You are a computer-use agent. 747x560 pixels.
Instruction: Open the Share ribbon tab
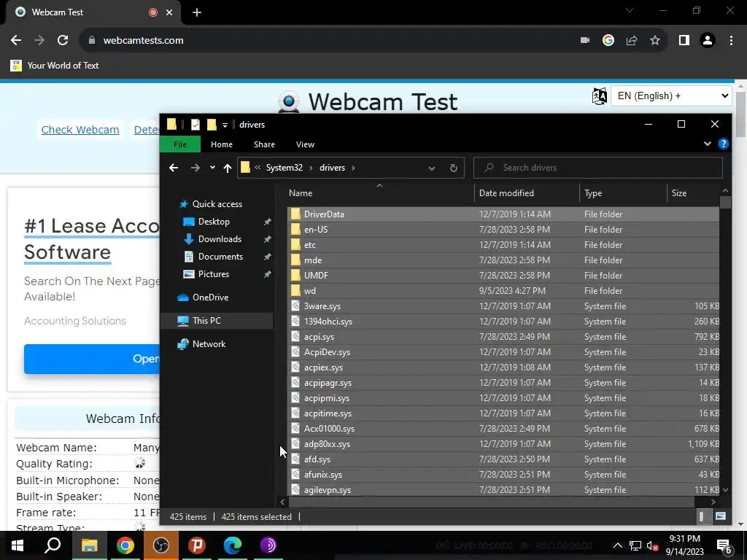(x=264, y=144)
